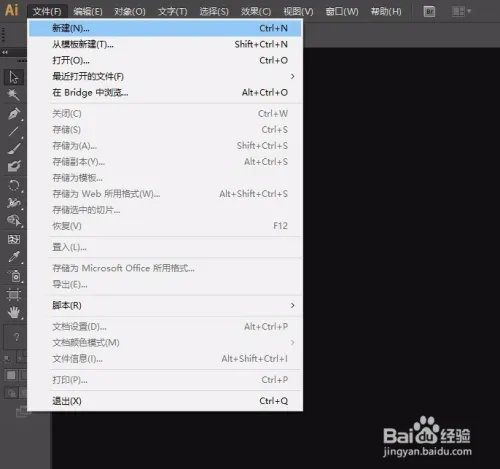Click 存储(S) menu entry
500x469 pixels.
(x=165, y=130)
